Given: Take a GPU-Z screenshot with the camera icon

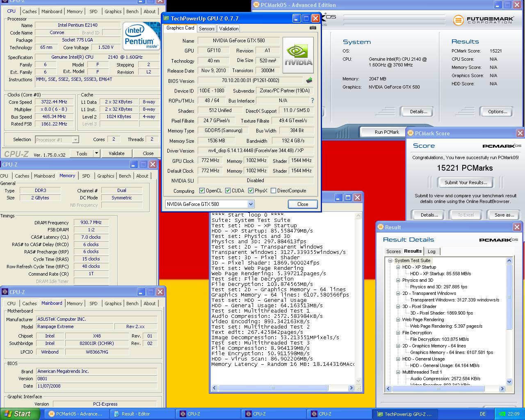Looking at the screenshot, I should point(313,28).
